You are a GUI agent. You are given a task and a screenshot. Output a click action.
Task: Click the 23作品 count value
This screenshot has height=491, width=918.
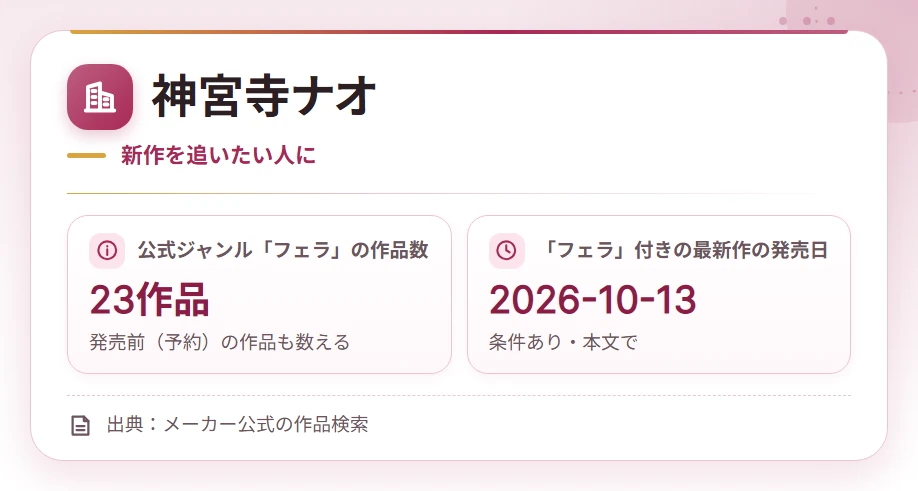point(149,300)
